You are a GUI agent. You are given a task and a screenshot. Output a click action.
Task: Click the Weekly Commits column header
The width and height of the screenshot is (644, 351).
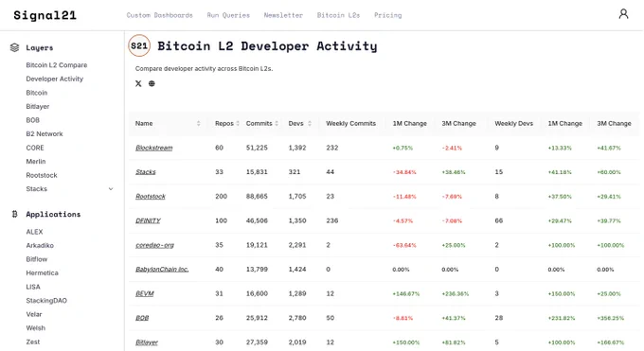[x=350, y=123]
